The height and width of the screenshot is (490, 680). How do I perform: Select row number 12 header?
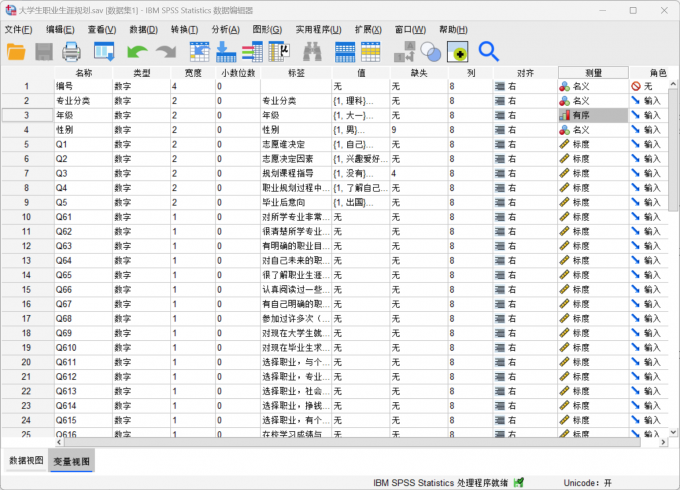[27, 246]
